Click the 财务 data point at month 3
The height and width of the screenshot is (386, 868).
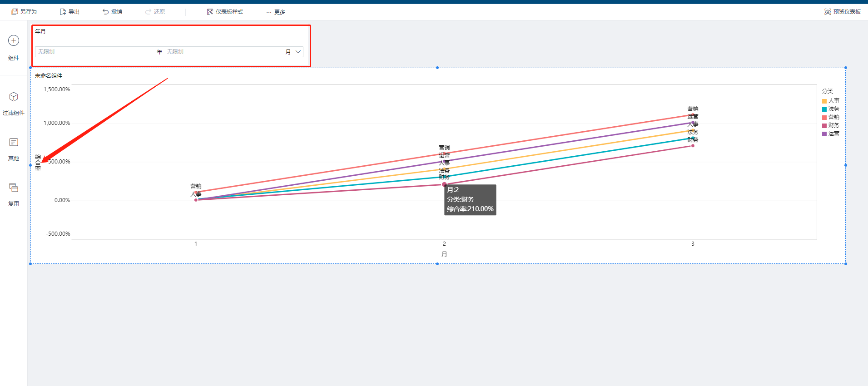tap(693, 146)
